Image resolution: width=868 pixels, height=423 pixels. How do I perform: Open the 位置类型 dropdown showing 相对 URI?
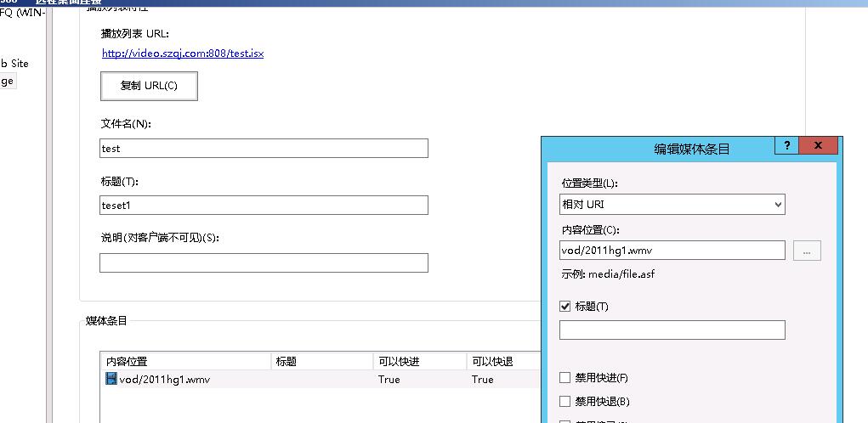672,204
